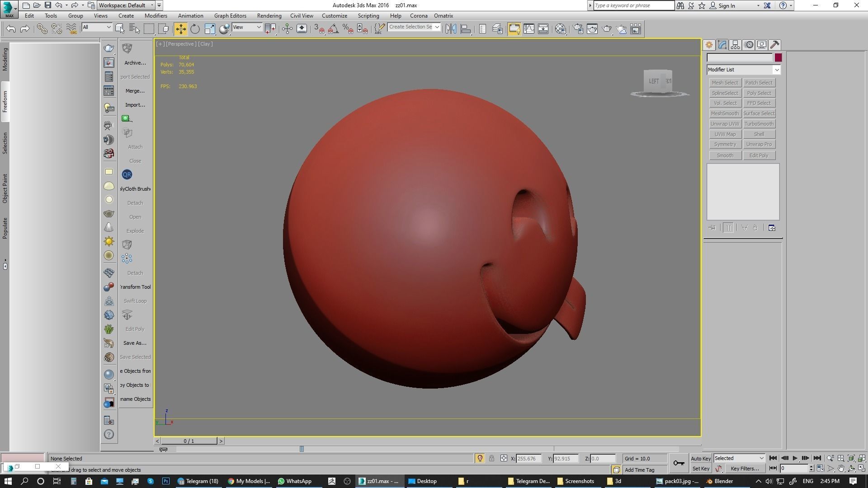Screen dimensions: 868x488
Task: Click the Key Filters... button
Action: 745,469
